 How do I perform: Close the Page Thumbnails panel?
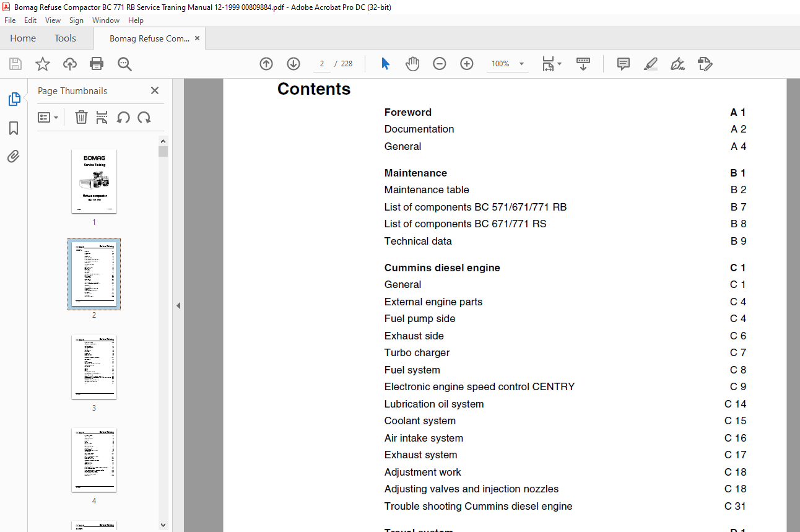point(155,90)
